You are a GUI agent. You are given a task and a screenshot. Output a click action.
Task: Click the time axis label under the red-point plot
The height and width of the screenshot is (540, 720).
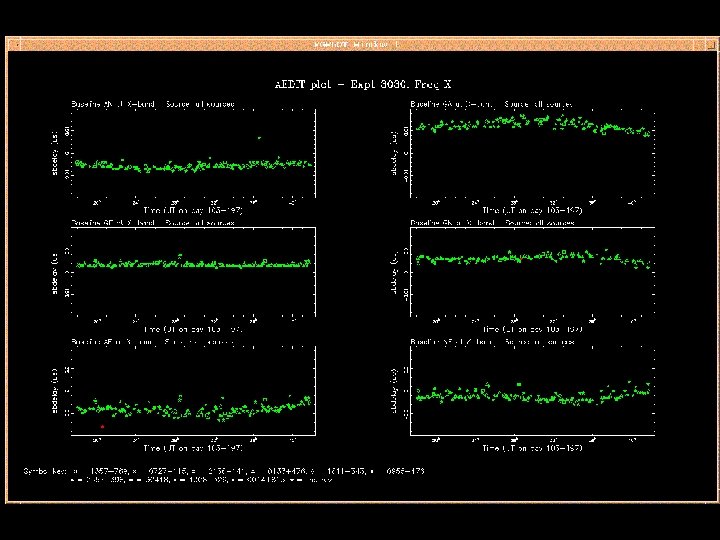point(193,448)
